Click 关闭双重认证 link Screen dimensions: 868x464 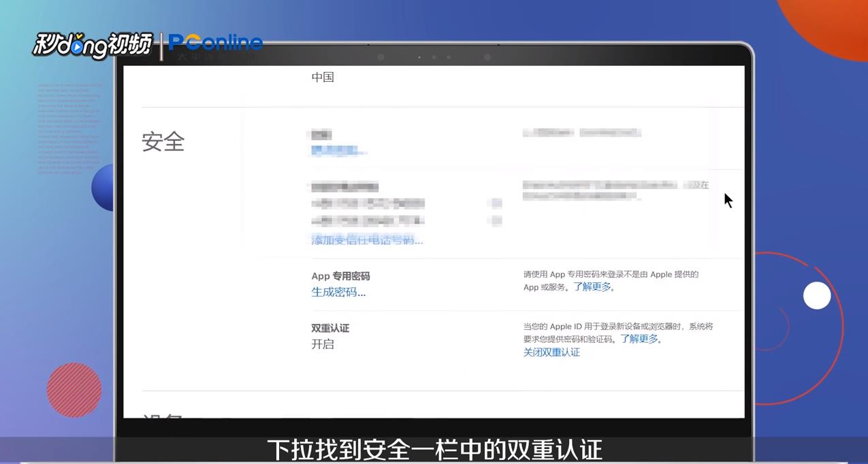551,352
